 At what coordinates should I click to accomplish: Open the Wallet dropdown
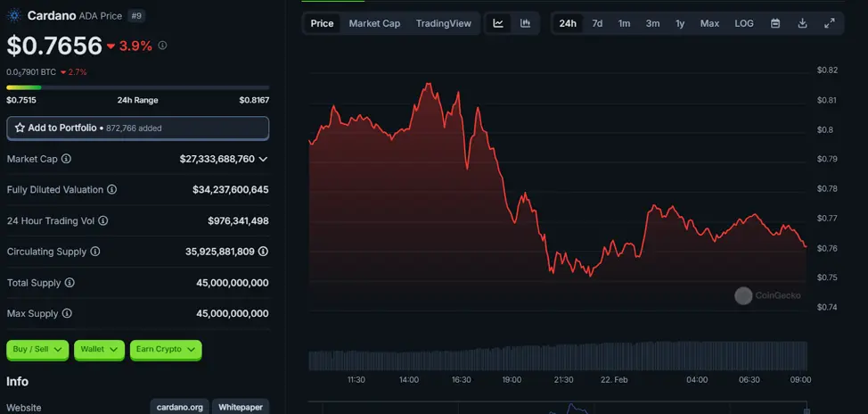pos(99,350)
